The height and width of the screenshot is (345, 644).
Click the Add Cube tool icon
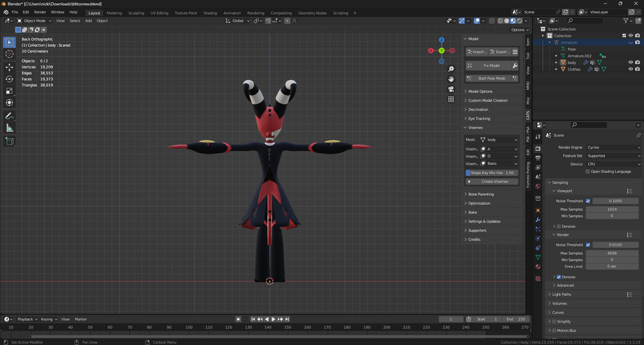tap(10, 141)
